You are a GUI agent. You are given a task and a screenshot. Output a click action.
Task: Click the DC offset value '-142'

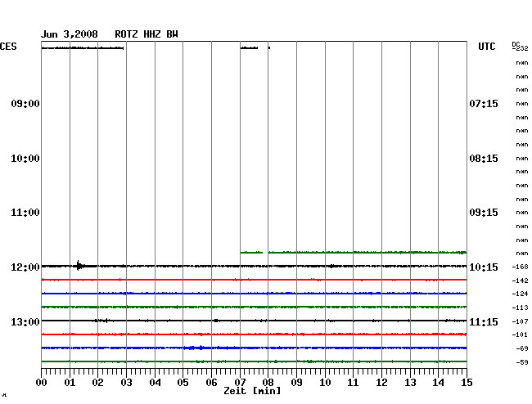tap(520, 281)
